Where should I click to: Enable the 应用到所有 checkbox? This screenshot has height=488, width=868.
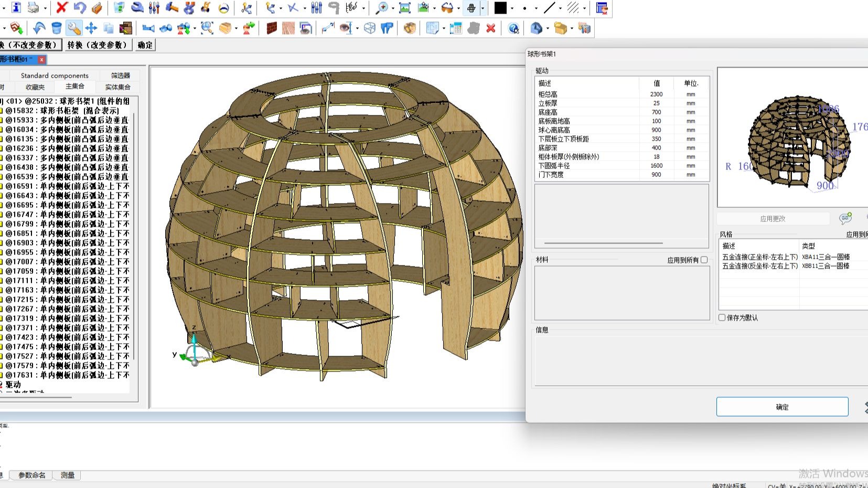coord(704,260)
